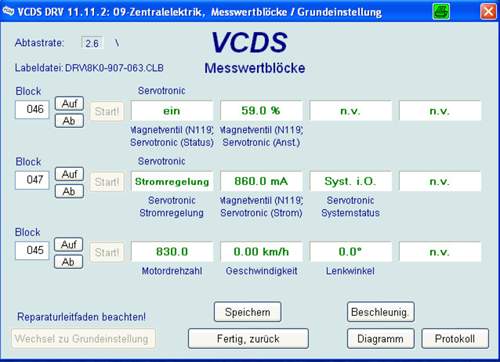The height and width of the screenshot is (362, 500).
Task: Close the VCDS window
Action: [488, 12]
